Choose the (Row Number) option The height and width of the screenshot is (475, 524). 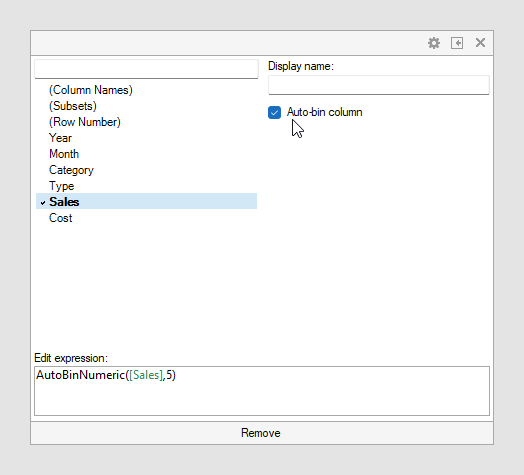coord(85,122)
